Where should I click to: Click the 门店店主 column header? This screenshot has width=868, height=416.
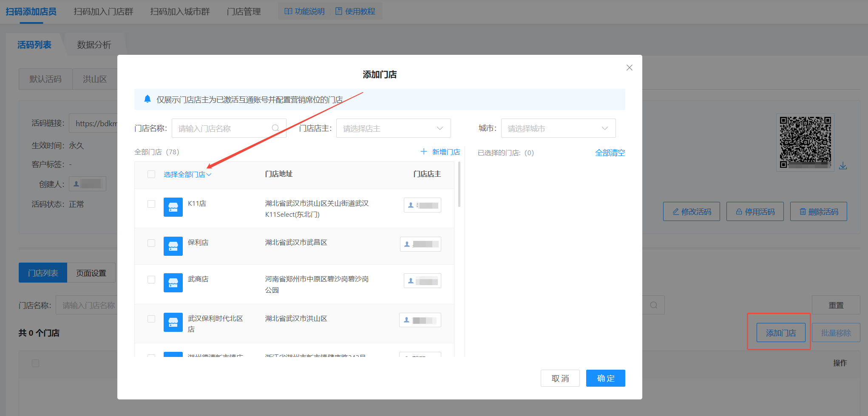pos(427,174)
